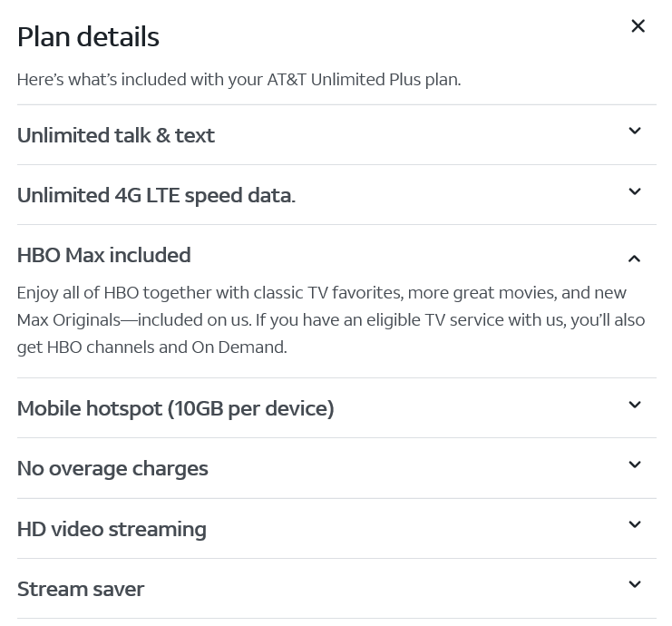Collapse HBO Max included using its chevron
Image resolution: width=672 pixels, height=626 pixels.
point(635,259)
